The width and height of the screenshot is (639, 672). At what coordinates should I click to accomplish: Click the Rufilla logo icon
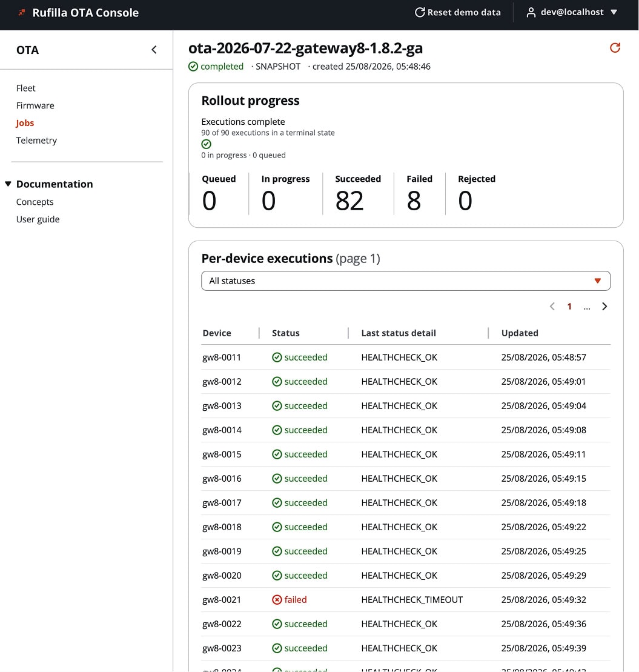[22, 13]
